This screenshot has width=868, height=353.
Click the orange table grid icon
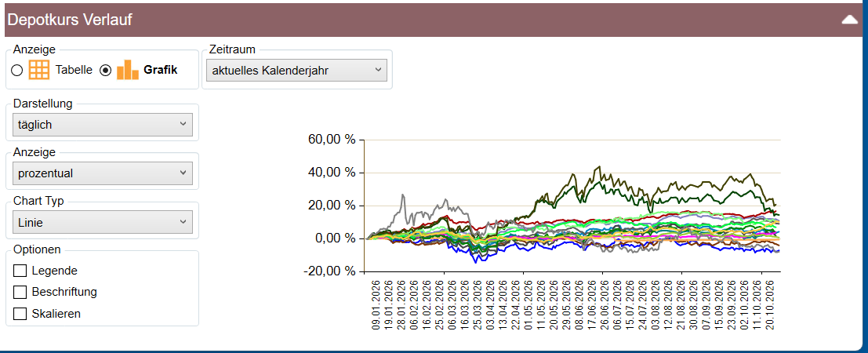tap(38, 71)
